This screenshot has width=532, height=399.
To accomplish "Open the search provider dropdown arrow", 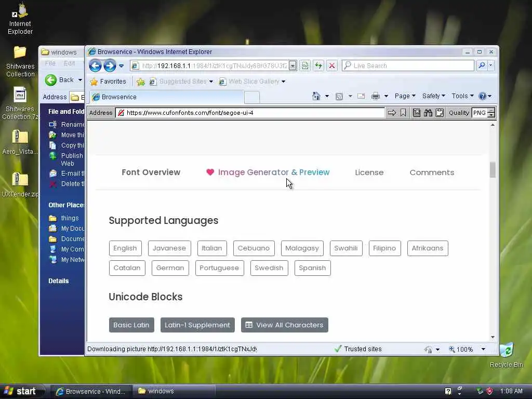I will click(490, 65).
